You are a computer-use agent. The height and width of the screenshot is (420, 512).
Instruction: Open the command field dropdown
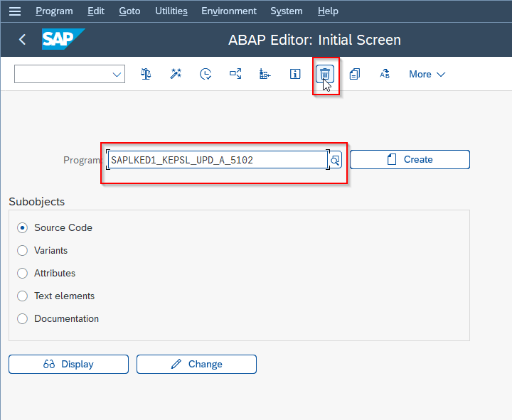click(x=117, y=74)
